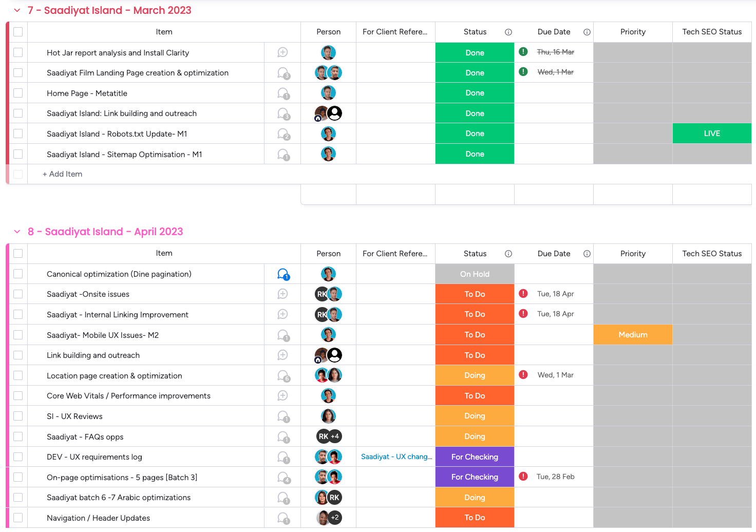Click the green LIVE Tech SEO status cell
The image size is (756, 532).
[x=712, y=134]
